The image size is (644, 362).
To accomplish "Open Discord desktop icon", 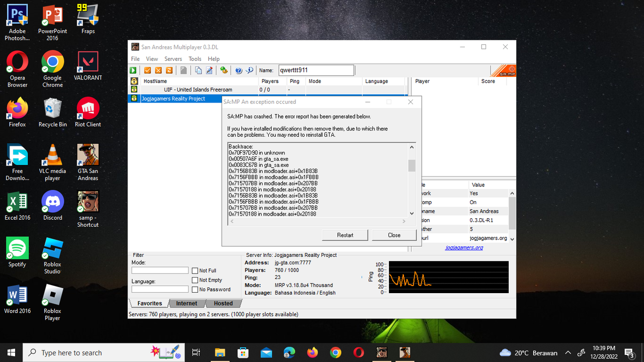I will (x=52, y=206).
